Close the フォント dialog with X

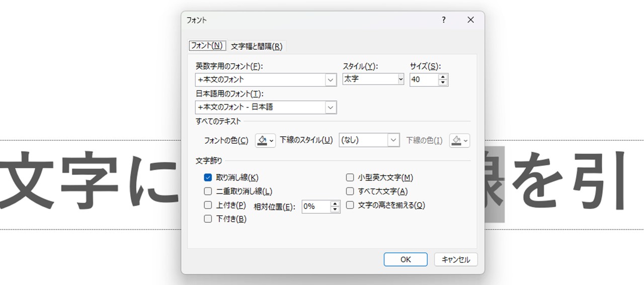tap(471, 20)
